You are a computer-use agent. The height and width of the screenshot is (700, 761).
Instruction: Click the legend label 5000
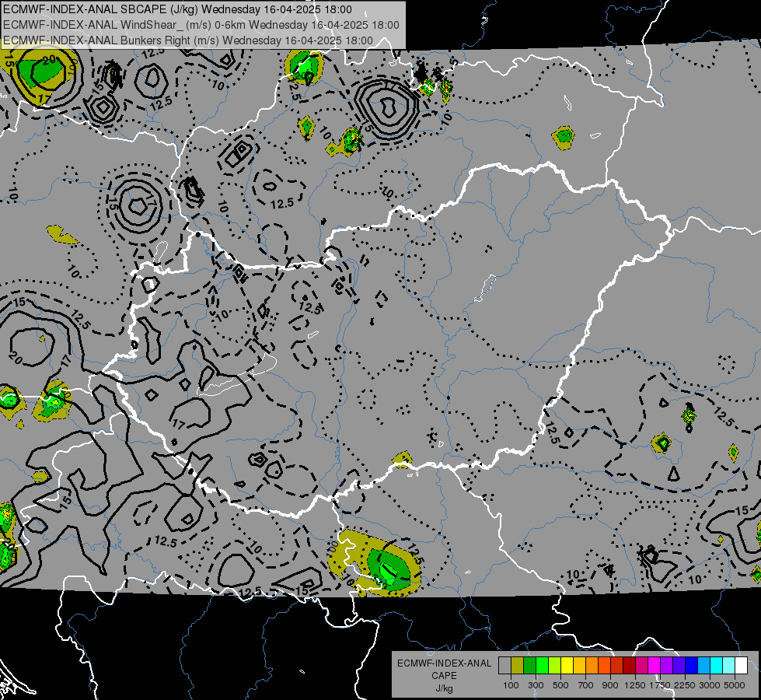click(x=735, y=685)
